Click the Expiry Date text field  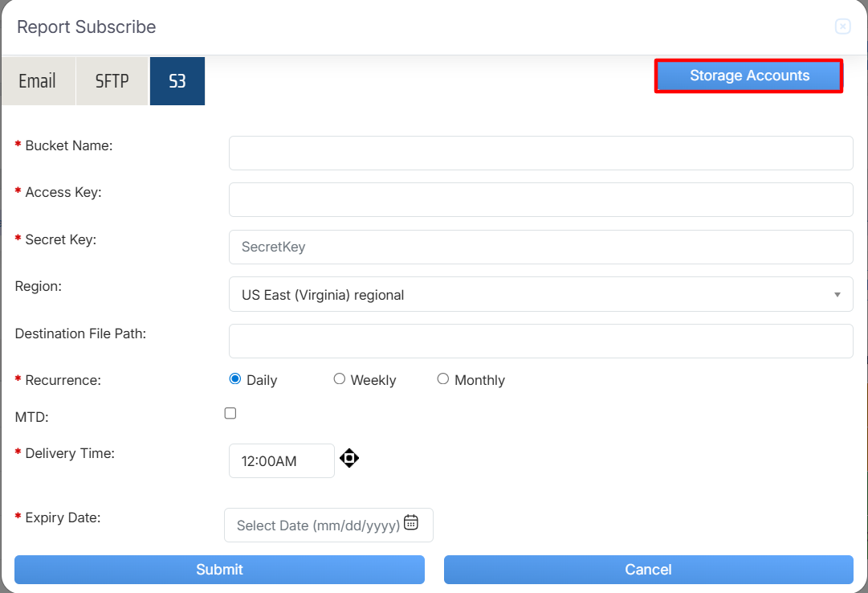point(317,526)
